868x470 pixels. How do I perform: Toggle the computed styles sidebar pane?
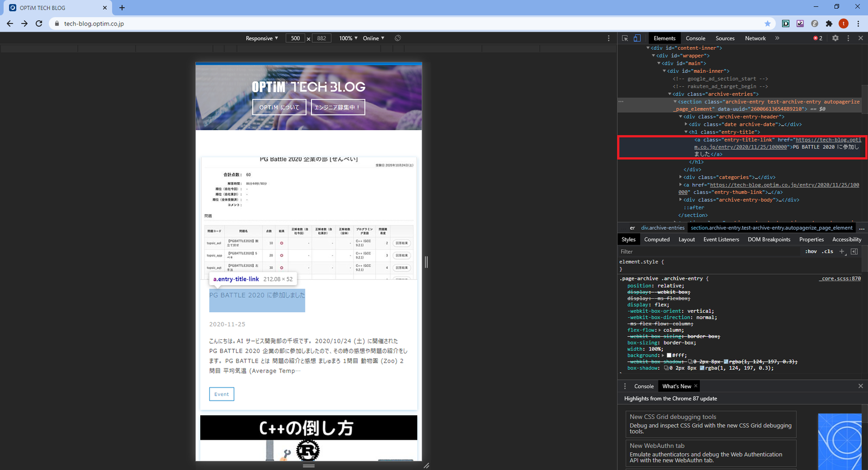tap(854, 252)
